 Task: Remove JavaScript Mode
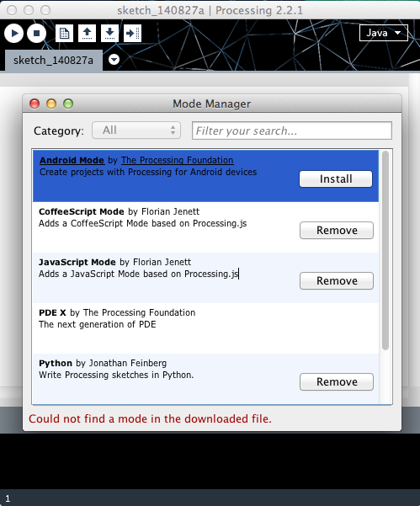tap(337, 280)
